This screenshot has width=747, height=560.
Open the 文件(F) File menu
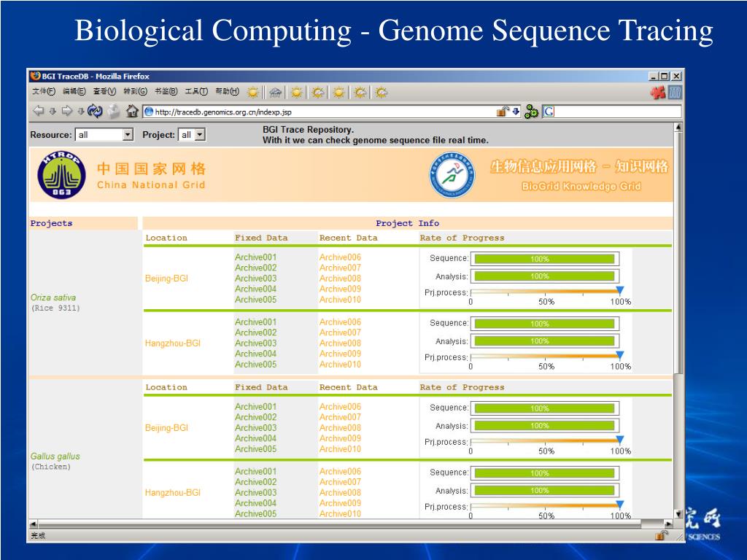tap(43, 91)
